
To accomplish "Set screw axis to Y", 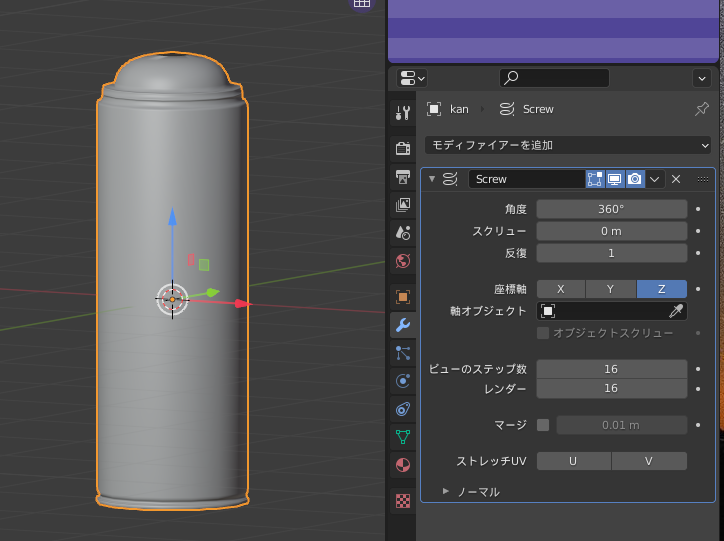I will tap(610, 289).
